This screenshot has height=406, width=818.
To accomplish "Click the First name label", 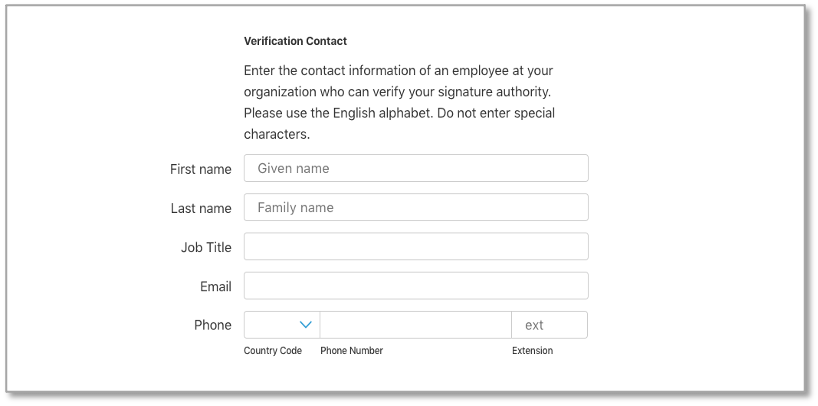I will 201,169.
